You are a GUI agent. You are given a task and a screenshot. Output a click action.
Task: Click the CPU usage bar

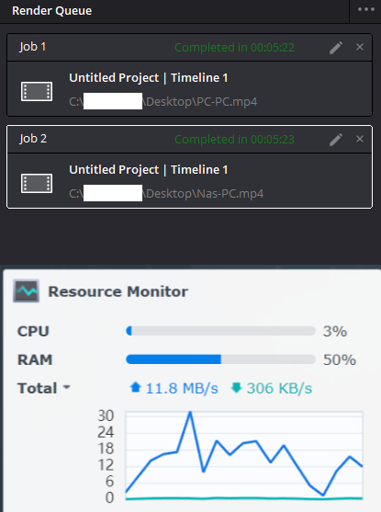coord(221,331)
